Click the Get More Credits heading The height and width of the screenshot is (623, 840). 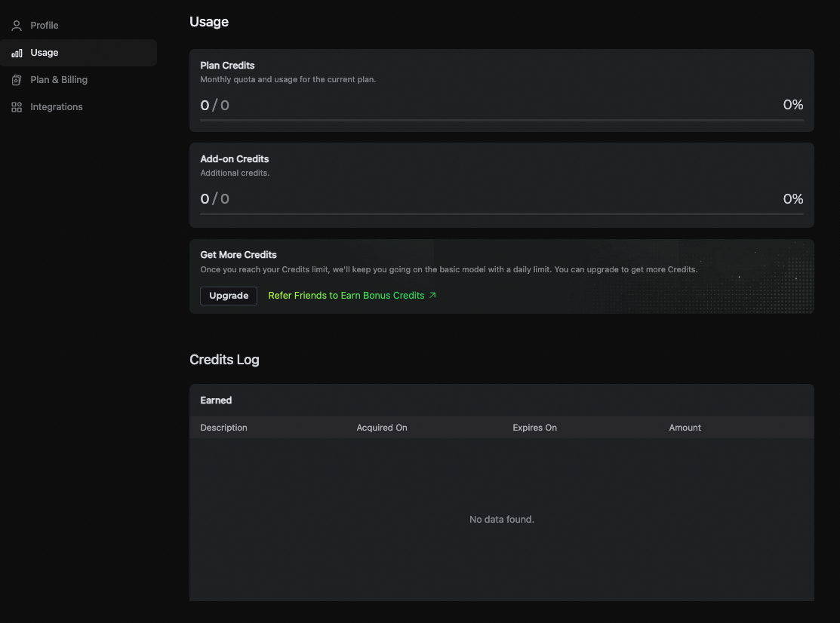238,255
